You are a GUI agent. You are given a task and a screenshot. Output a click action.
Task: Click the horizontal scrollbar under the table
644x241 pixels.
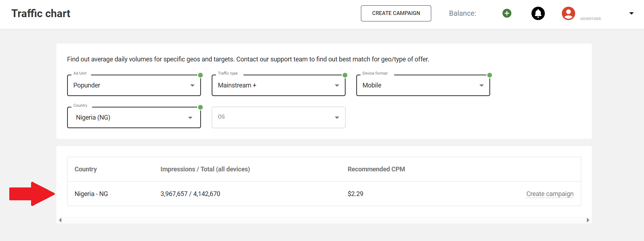[x=324, y=220]
